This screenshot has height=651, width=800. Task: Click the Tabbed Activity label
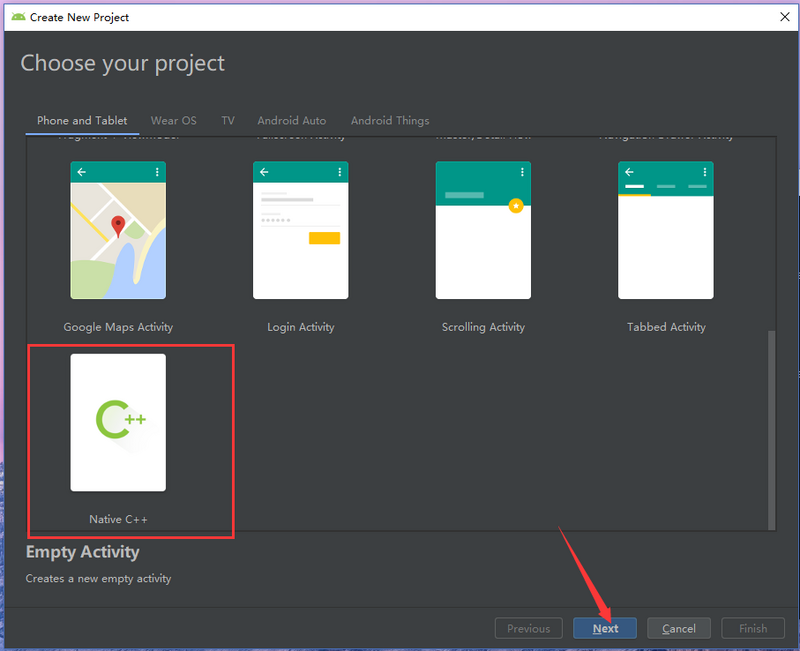[x=666, y=327]
